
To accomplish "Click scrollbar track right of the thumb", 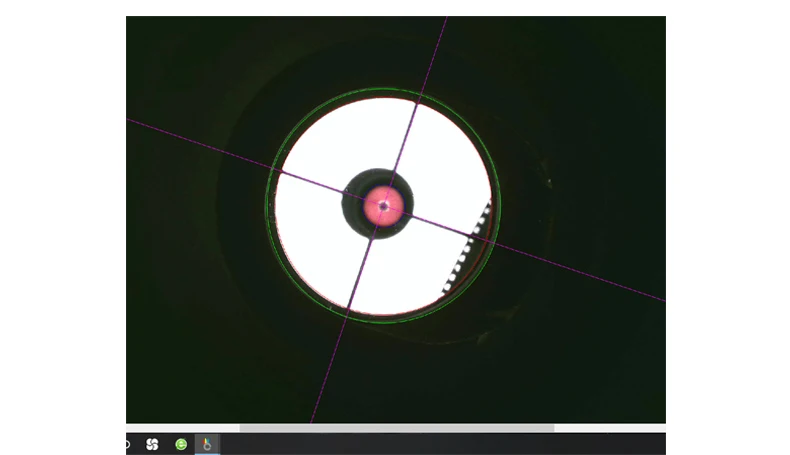I will coord(610,428).
